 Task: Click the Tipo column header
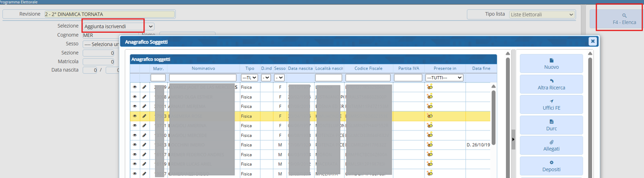[x=250, y=68]
